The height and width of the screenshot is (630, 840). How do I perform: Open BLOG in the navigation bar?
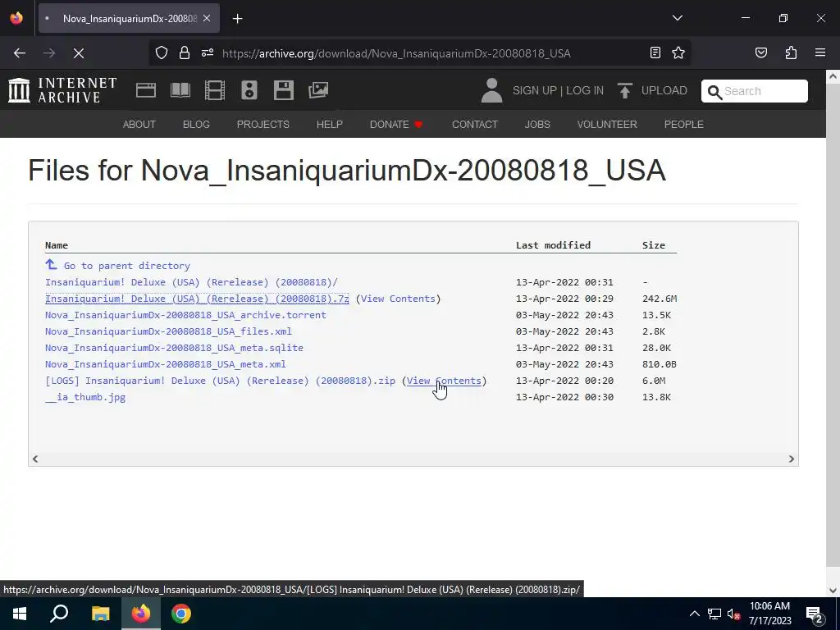pyautogui.click(x=196, y=125)
